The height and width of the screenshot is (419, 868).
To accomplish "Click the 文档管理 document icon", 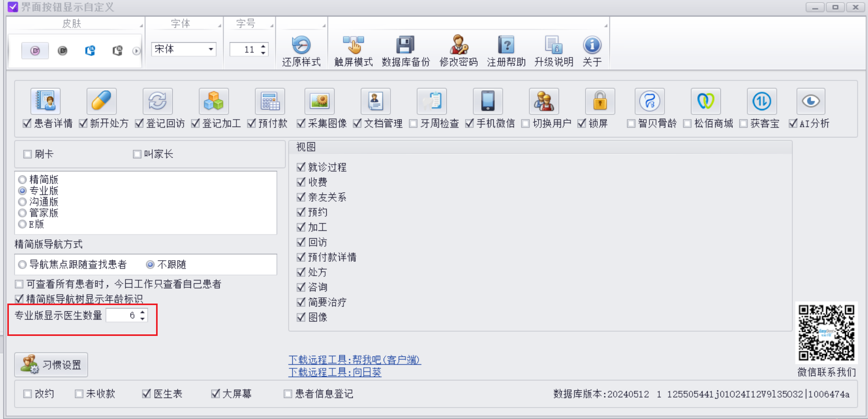I will [x=376, y=101].
